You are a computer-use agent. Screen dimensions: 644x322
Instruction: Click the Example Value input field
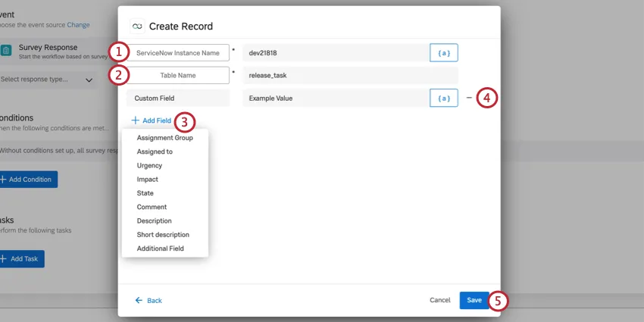pyautogui.click(x=334, y=98)
